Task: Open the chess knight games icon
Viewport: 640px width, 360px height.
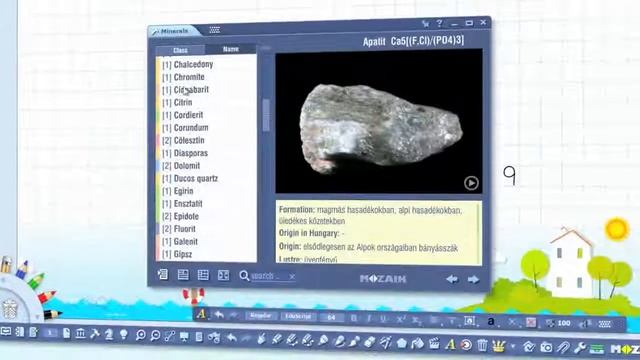Action: (109, 334)
